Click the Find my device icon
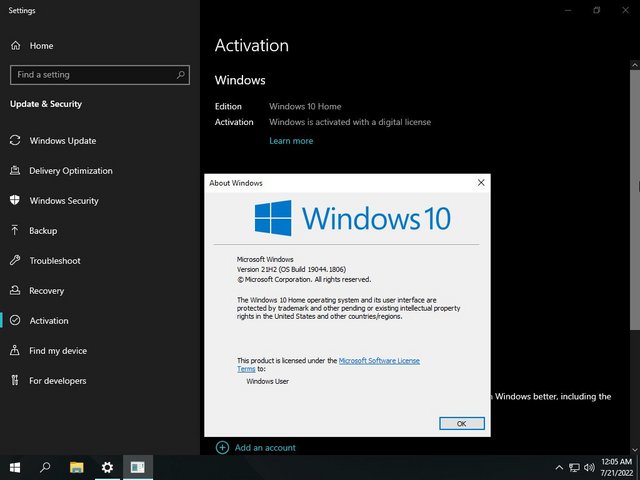 pos(15,350)
